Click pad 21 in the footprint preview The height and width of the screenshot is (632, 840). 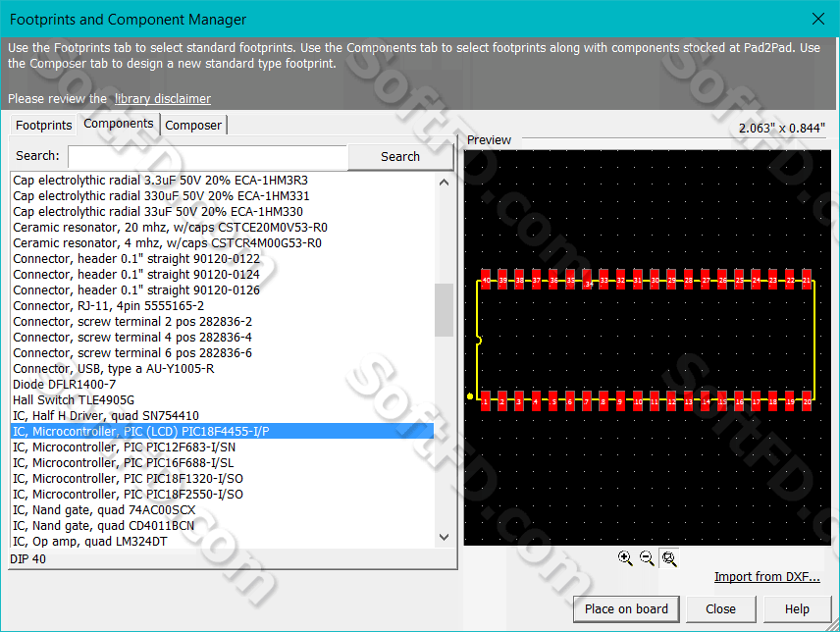(x=807, y=280)
